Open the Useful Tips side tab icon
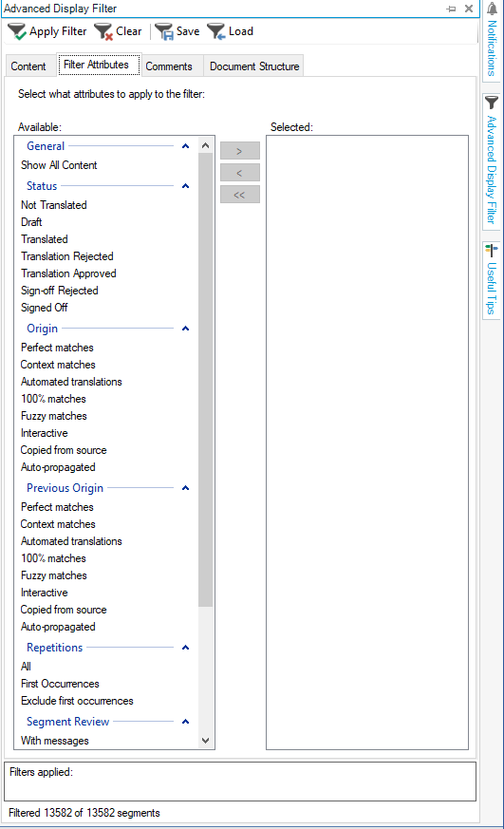504x829 pixels. (x=492, y=251)
